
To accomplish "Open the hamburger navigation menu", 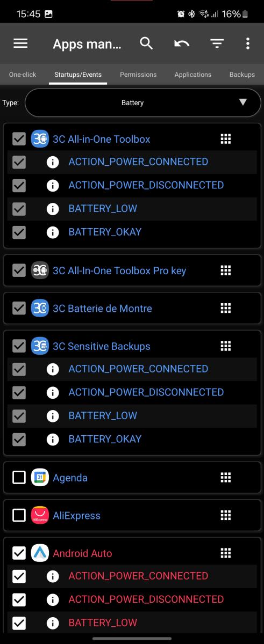I will 20,43.
